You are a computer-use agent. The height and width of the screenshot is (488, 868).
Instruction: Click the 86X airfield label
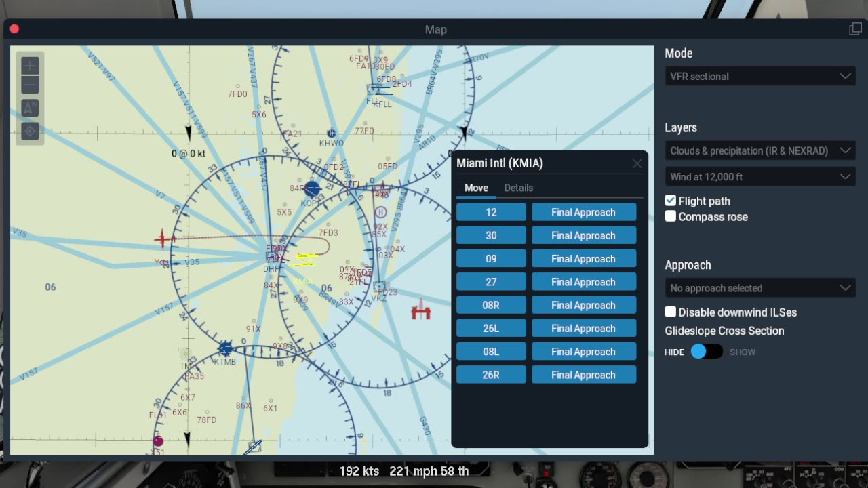(243, 405)
